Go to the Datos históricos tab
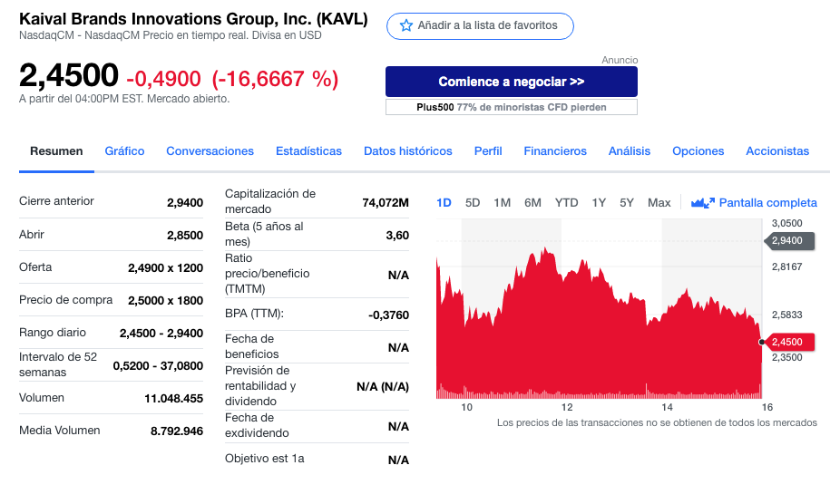Image resolution: width=830 pixels, height=504 pixels. pyautogui.click(x=408, y=151)
